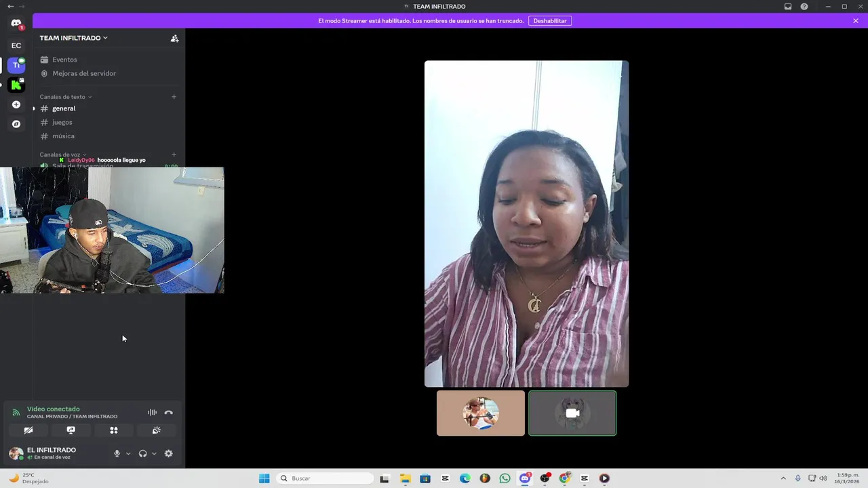
Task: Open the Windows Start menu
Action: pos(264,479)
